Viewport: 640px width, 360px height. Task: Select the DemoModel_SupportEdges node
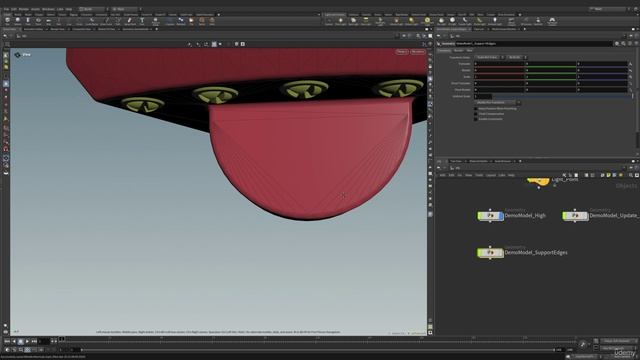[490, 253]
